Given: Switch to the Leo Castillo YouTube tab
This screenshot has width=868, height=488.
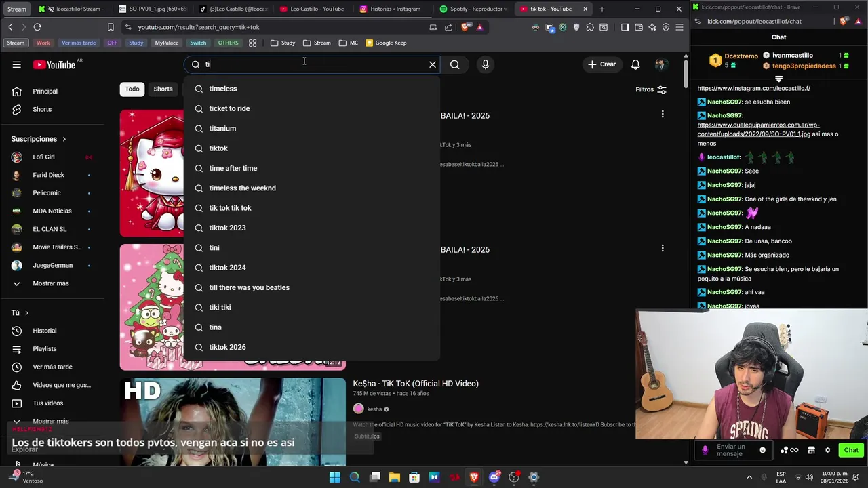Looking at the screenshot, I should pos(312,9).
